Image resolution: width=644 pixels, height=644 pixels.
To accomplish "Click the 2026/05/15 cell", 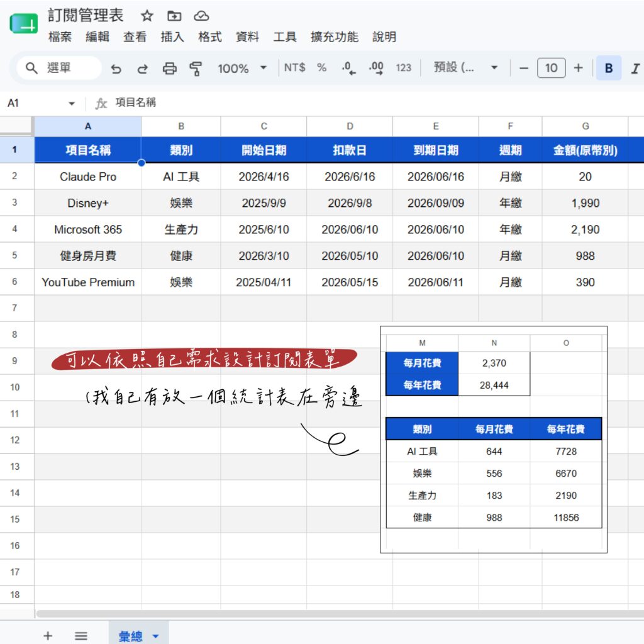I will 350,282.
